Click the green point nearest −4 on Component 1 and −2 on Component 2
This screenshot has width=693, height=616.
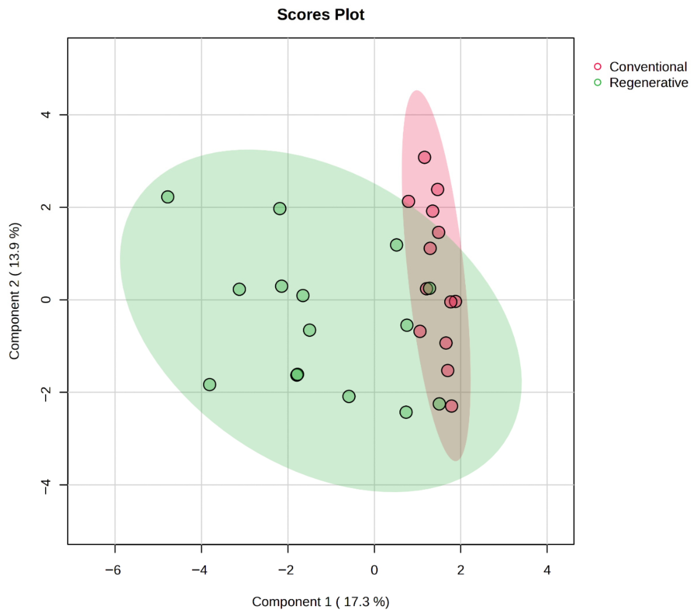pyautogui.click(x=209, y=385)
